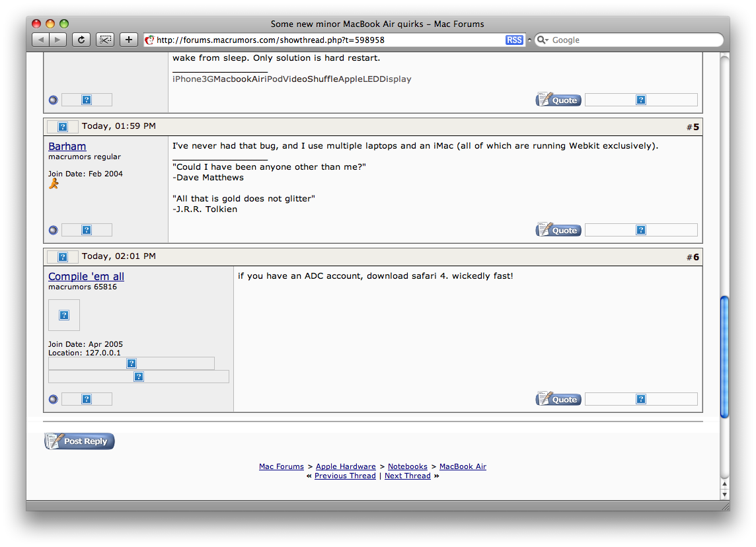Open the MacBook Air breadcrumb link
This screenshot has width=756, height=547.
click(463, 466)
